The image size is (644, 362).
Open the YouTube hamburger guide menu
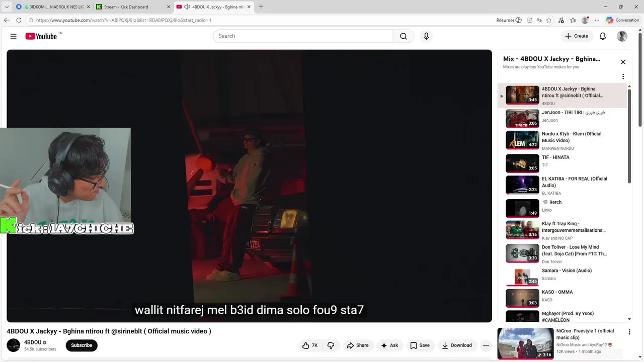14,36
